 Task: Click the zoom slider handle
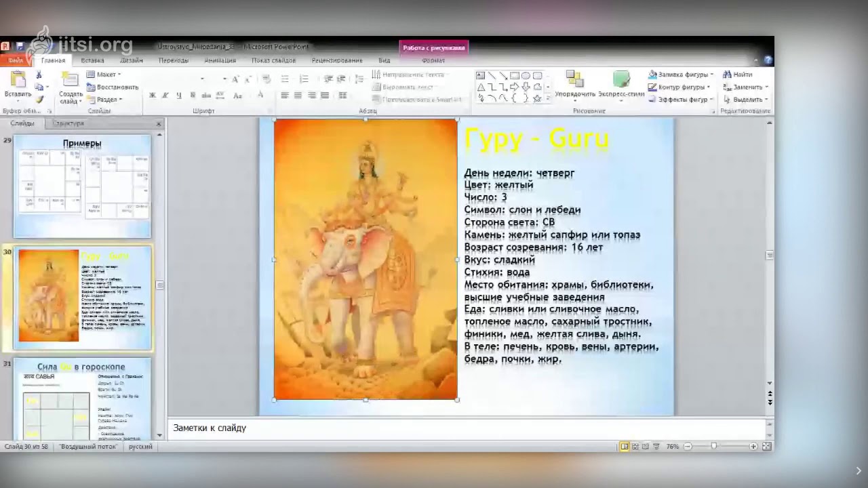(x=714, y=447)
